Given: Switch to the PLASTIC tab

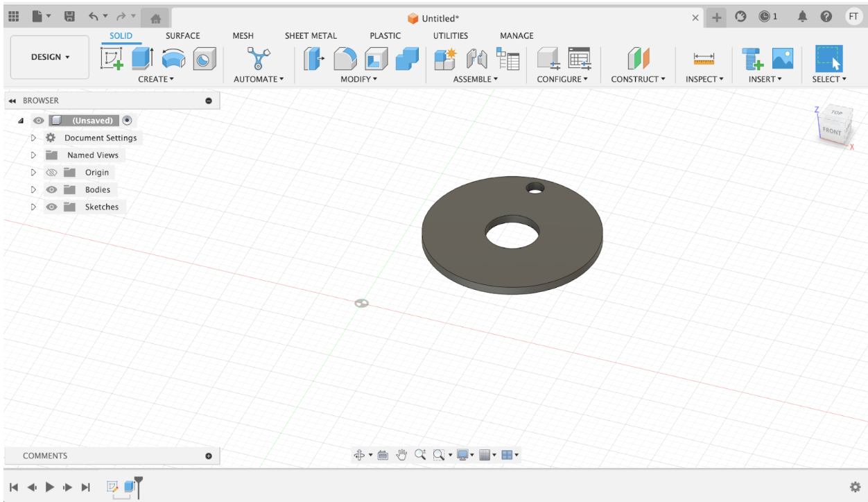Looking at the screenshot, I should 385,36.
